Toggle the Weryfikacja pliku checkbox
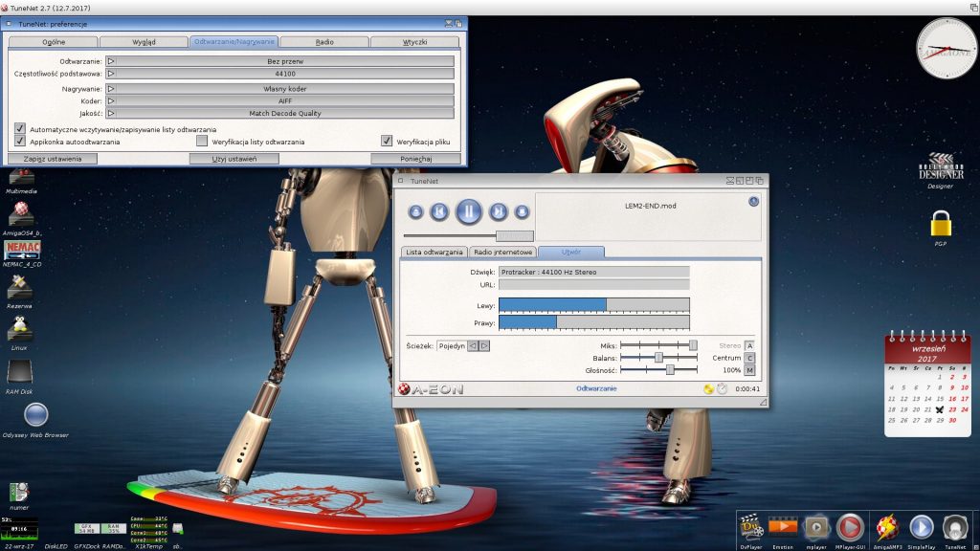 (387, 142)
